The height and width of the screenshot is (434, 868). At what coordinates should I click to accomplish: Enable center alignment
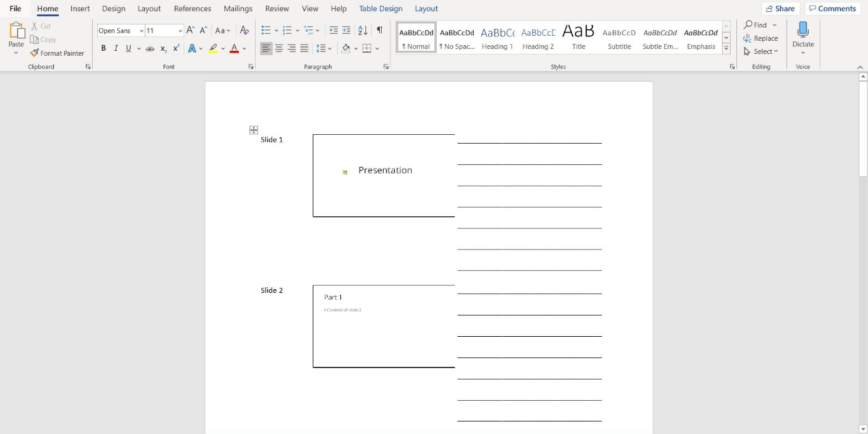point(279,48)
